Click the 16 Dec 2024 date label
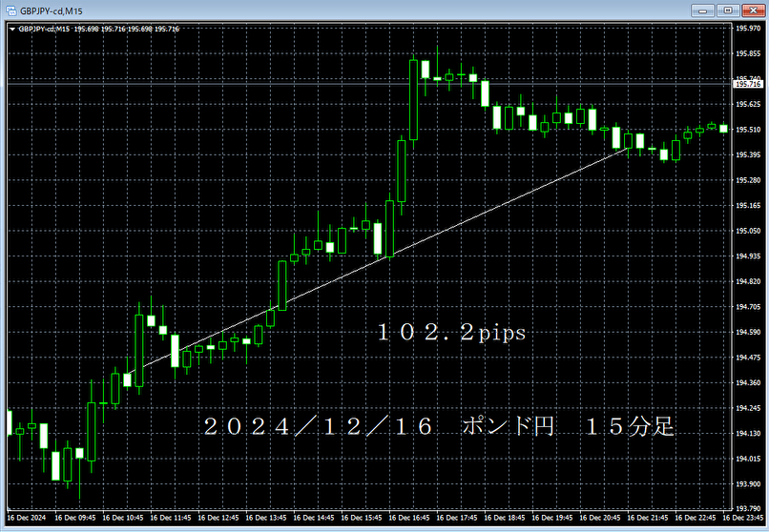769x532 pixels. (26, 518)
